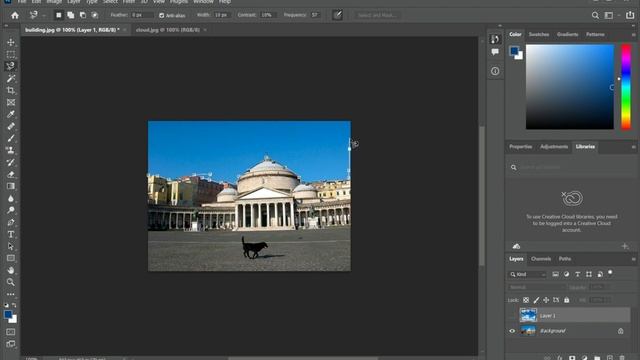
Task: Create a new group folder icon
Action: tap(597, 358)
